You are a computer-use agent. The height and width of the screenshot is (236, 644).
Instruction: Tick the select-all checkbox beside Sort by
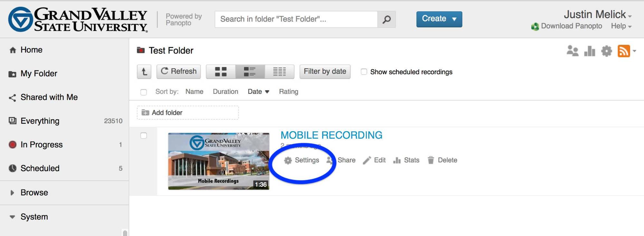tap(144, 92)
